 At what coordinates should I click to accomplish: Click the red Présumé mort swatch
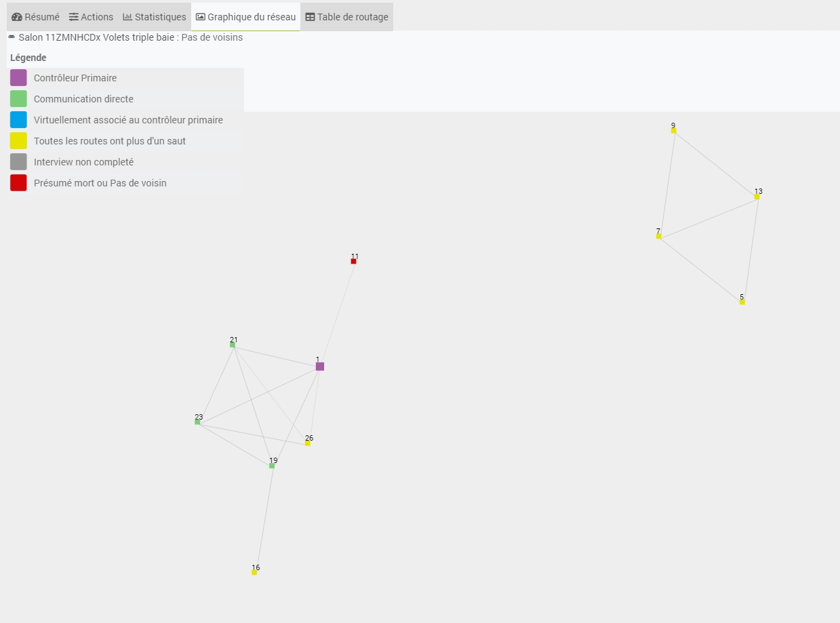18,183
